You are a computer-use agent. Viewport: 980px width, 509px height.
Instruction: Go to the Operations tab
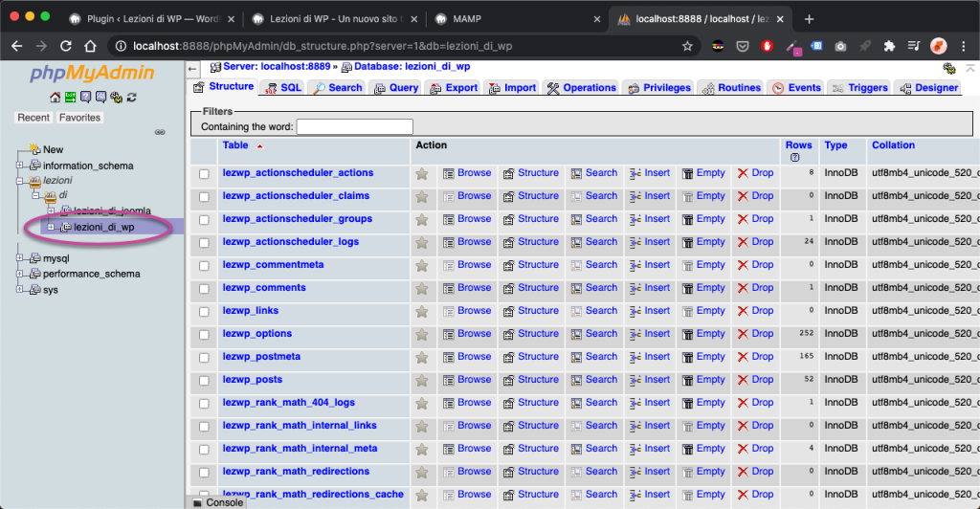(581, 88)
